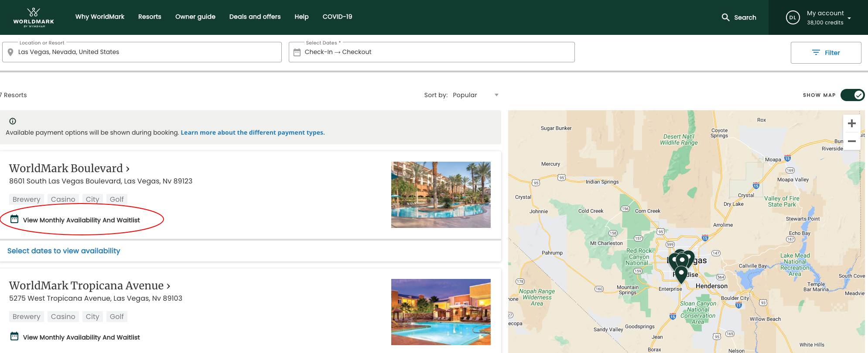Click the filter lines icon
868x353 pixels.
(816, 53)
